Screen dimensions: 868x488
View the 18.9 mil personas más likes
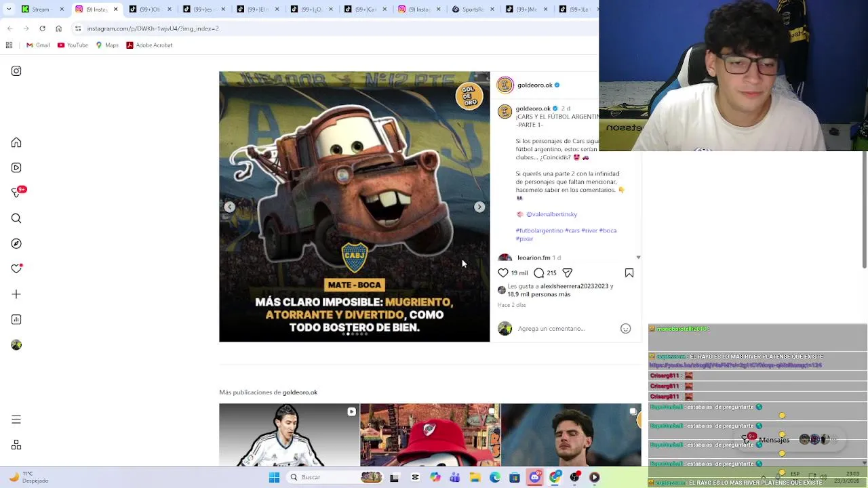(539, 295)
